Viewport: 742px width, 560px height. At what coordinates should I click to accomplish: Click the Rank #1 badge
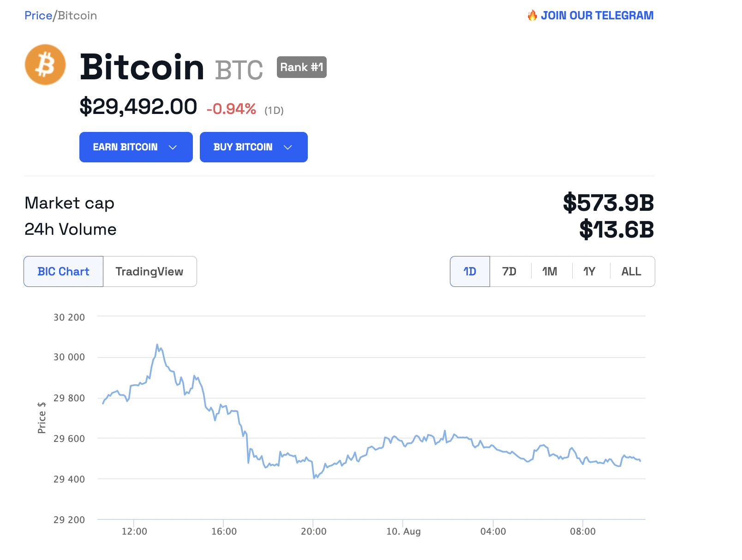[301, 67]
